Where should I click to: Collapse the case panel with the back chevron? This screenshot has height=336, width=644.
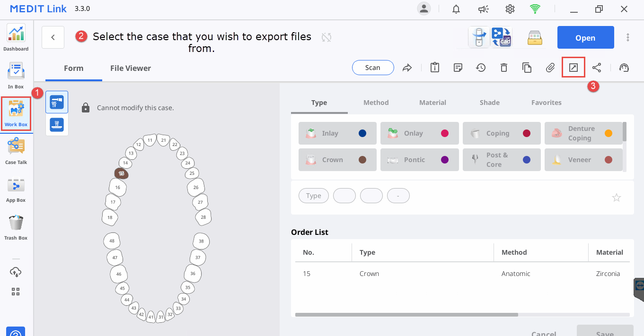click(53, 37)
